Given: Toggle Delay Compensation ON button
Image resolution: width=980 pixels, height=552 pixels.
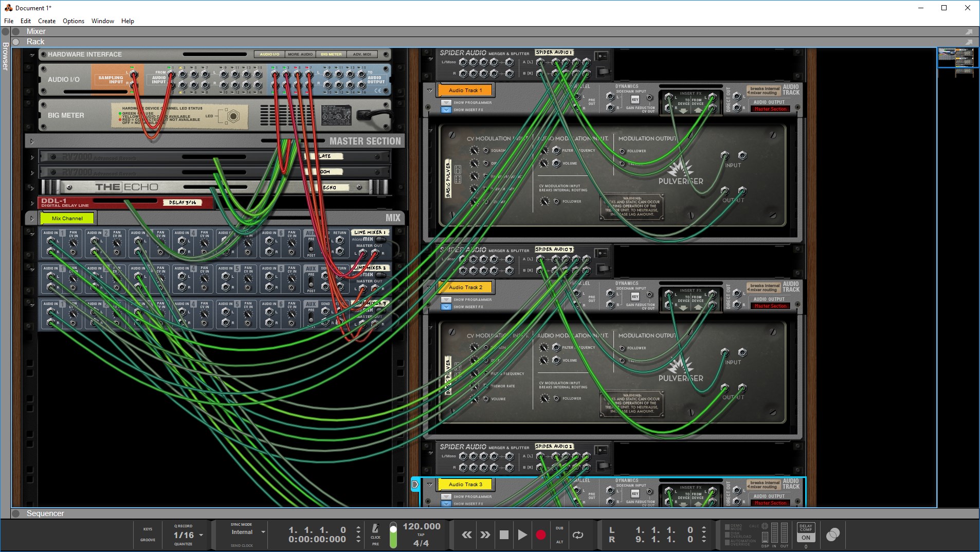Looking at the screenshot, I should click(806, 538).
